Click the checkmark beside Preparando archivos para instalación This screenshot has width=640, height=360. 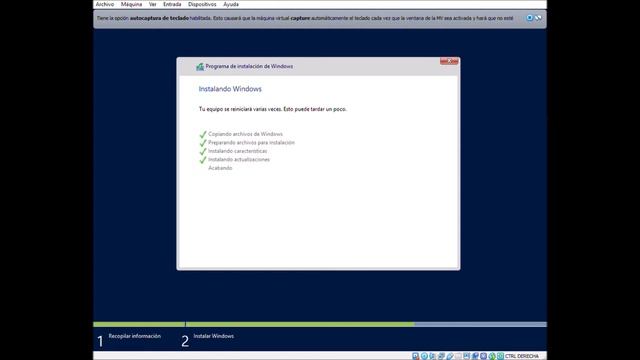203,143
